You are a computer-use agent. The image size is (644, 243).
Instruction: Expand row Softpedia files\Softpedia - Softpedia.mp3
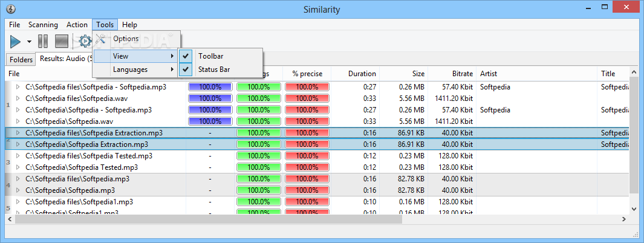click(x=18, y=87)
